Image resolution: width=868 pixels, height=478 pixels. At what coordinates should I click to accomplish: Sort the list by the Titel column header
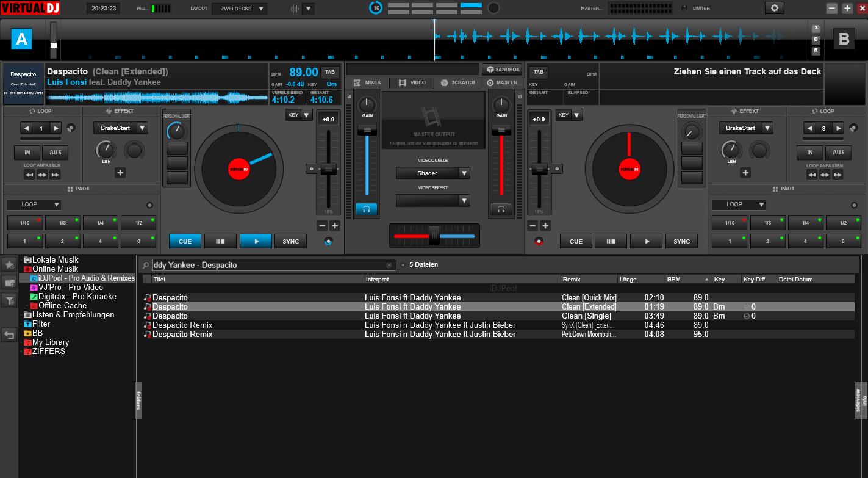[257, 280]
